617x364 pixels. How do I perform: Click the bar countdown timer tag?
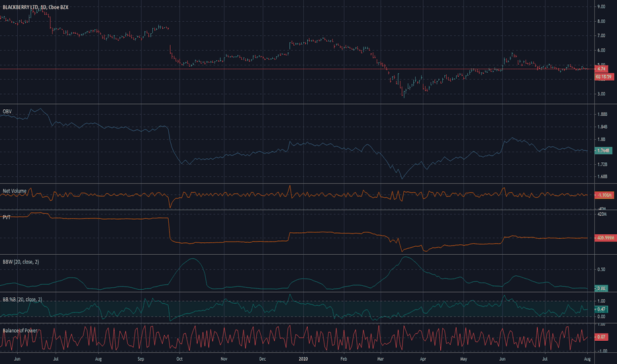coord(604,77)
